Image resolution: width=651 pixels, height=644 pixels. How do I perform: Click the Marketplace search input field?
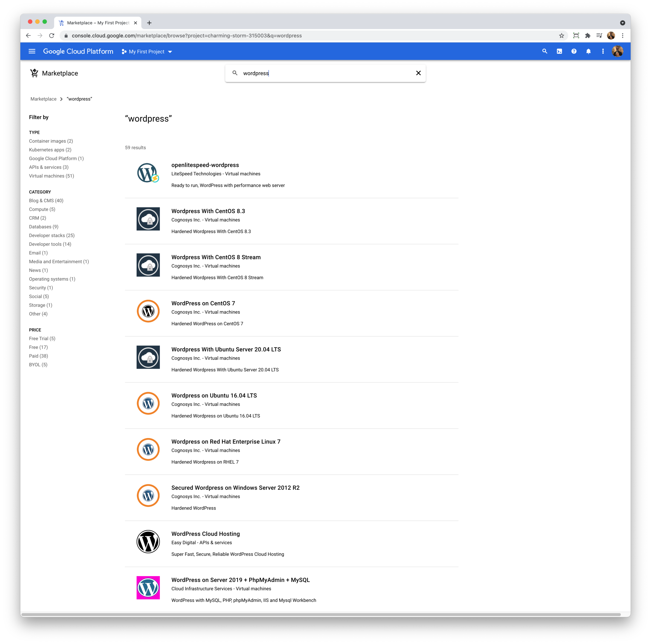tap(325, 73)
